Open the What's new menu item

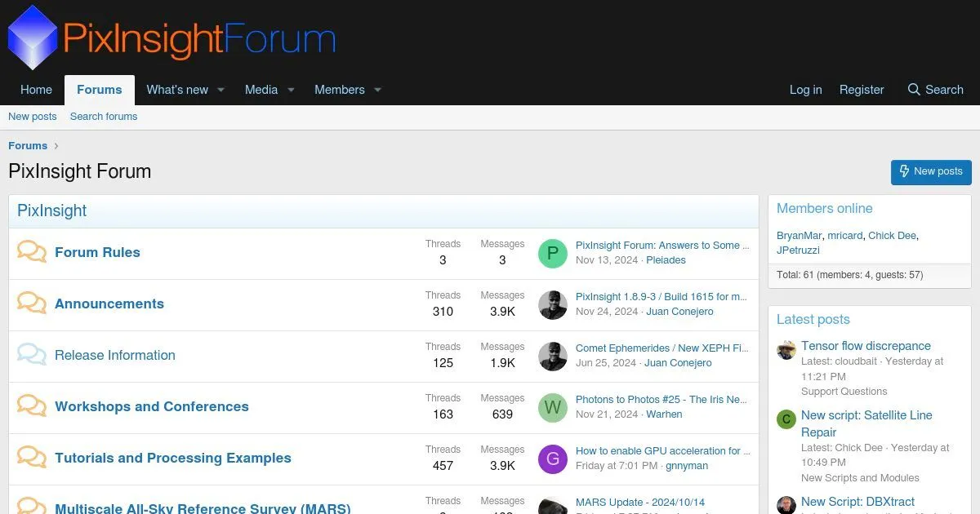pyautogui.click(x=177, y=90)
